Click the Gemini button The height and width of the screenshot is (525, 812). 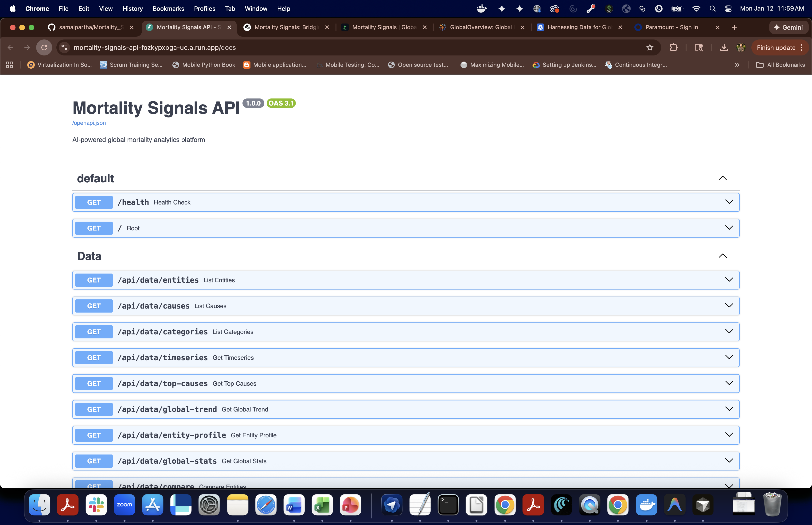click(788, 27)
